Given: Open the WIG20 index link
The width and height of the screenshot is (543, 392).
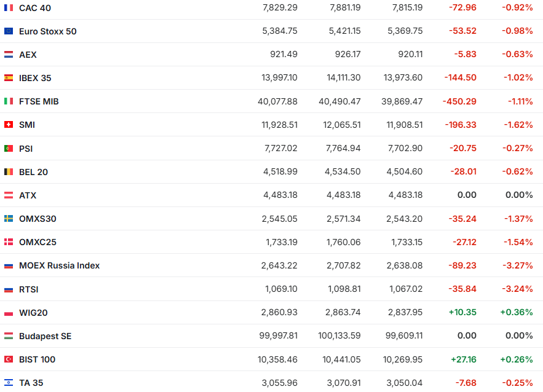Looking at the screenshot, I should 33,313.
